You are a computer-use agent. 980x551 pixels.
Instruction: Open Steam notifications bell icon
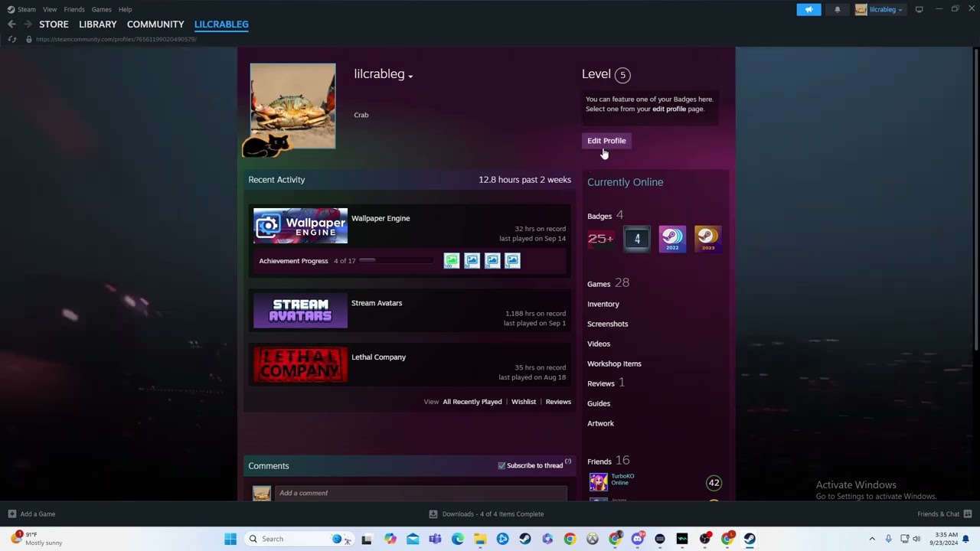click(x=837, y=9)
